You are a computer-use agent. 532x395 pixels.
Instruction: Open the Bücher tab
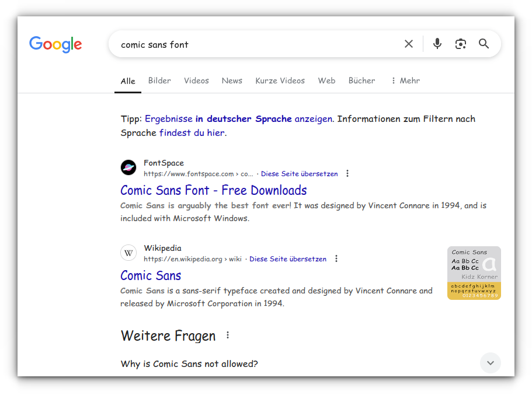[361, 81]
